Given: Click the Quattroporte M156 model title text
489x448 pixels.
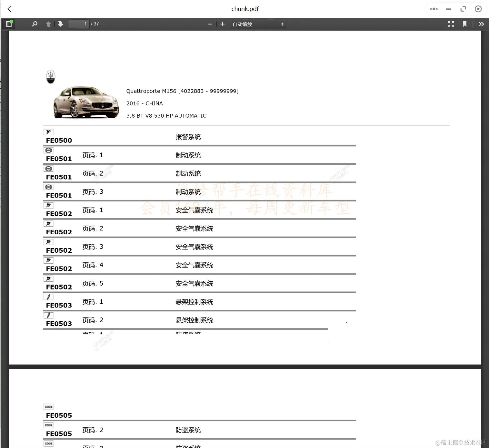Looking at the screenshot, I should [x=182, y=91].
